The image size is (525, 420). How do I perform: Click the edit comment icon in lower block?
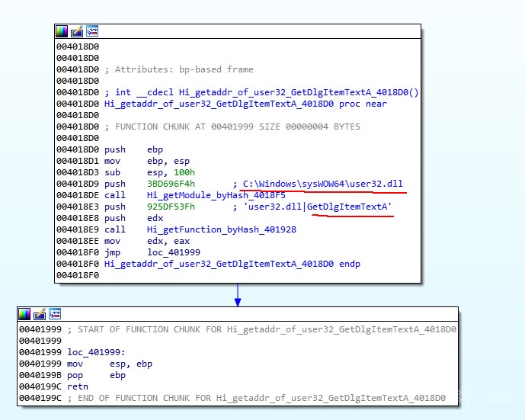tap(40, 314)
